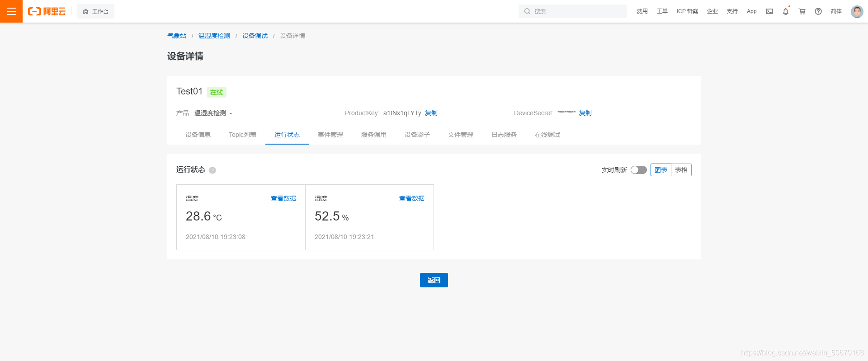Click the 52.5 humidity value
868x361 pixels.
pos(327,216)
